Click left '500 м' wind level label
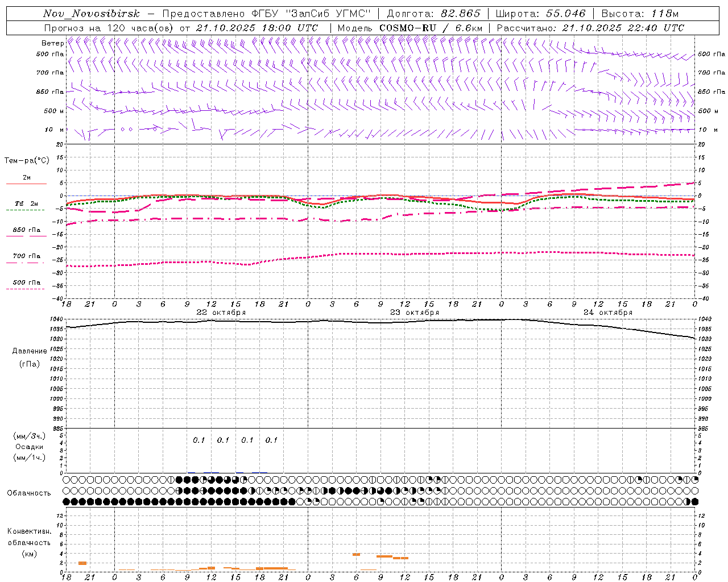 point(53,111)
